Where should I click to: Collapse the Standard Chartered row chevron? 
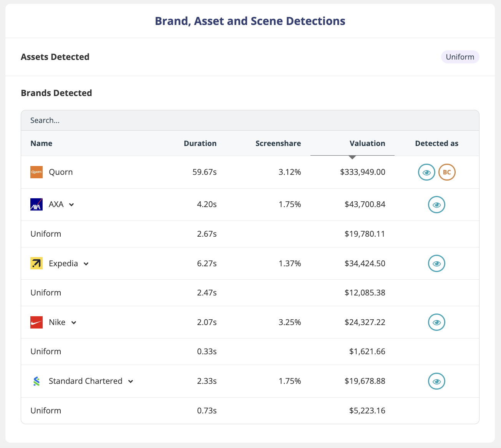click(x=131, y=382)
